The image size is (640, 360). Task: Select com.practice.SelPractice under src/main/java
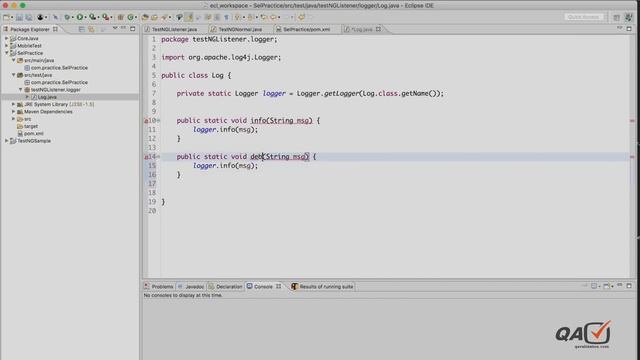59,68
